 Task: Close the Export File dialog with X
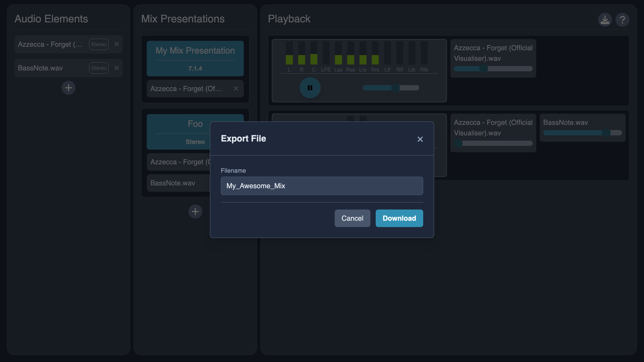tap(420, 139)
